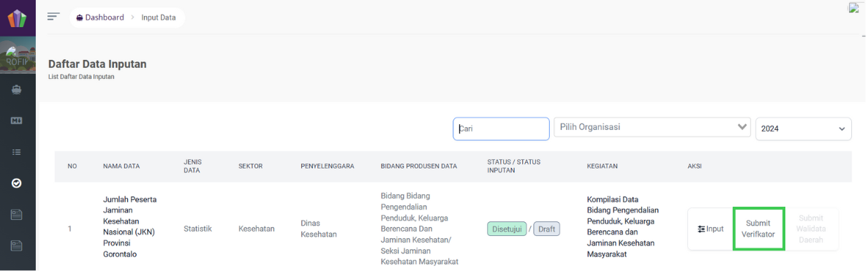Click the colorful app logo in sidebar
The image size is (868, 271).
[17, 18]
